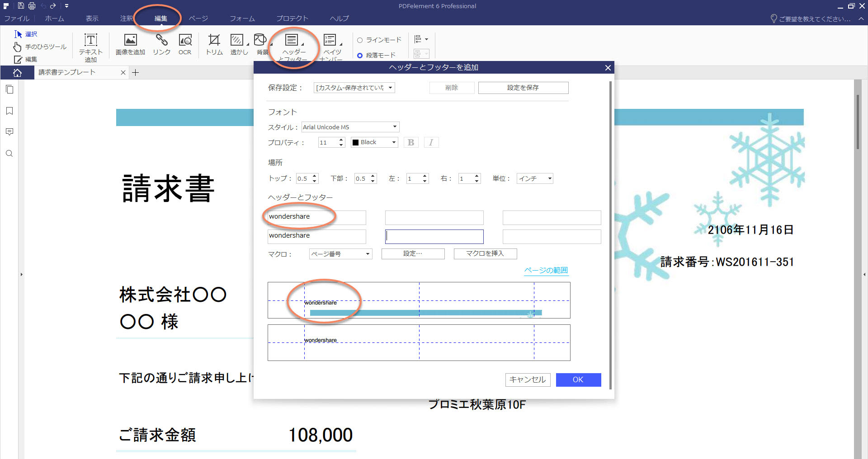Expand the left panel arrow handle
This screenshot has height=459, width=868.
pyautogui.click(x=21, y=274)
